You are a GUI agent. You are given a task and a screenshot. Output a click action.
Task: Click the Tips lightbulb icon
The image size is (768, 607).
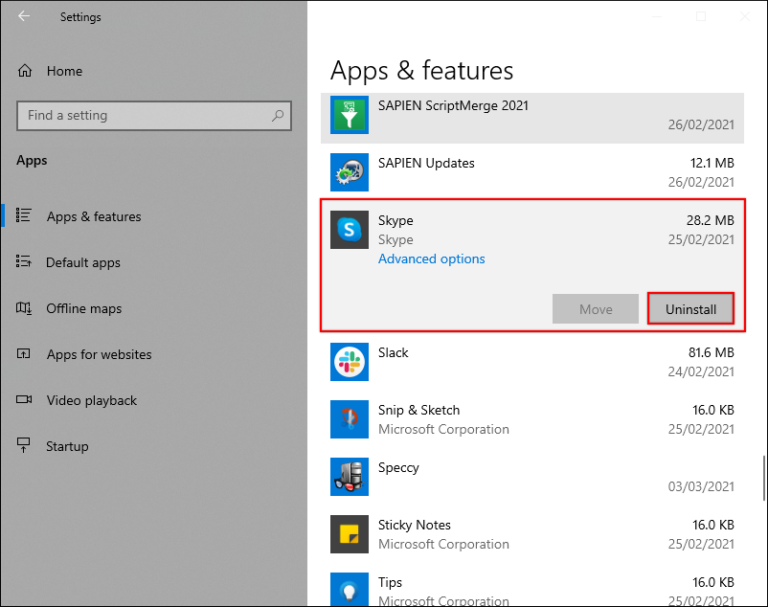[x=349, y=589]
